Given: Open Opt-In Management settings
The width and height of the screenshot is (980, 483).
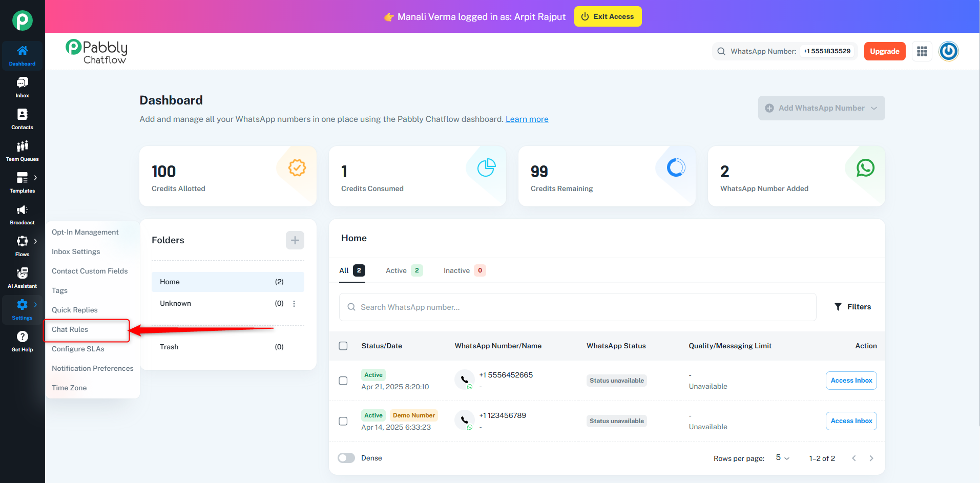Looking at the screenshot, I should click(x=85, y=232).
